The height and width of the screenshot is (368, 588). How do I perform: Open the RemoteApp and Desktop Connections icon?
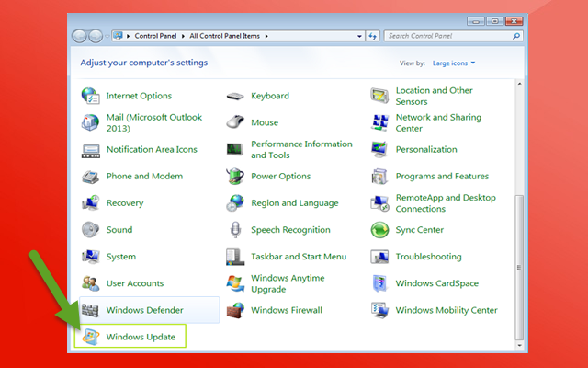[x=379, y=203]
